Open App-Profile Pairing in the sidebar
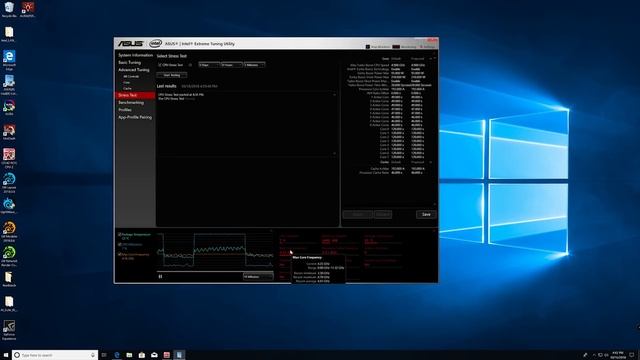 point(135,117)
